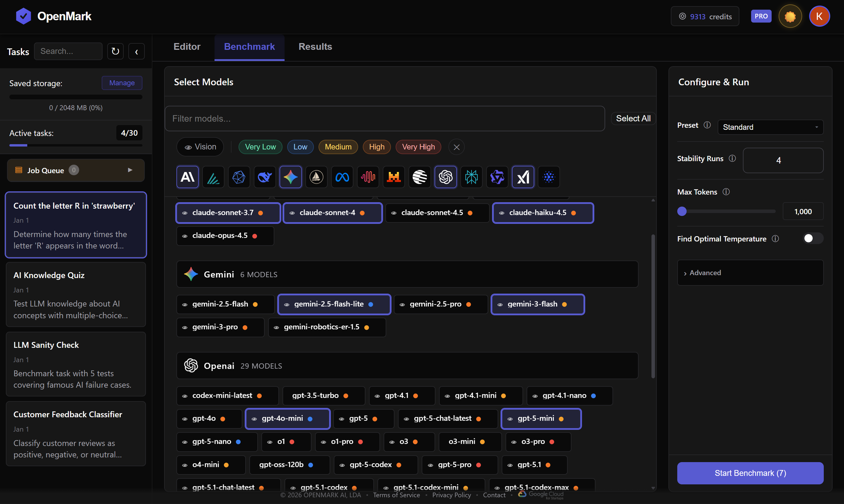This screenshot has height=504, width=844.
Task: Click Start Benchmark (7) button
Action: pos(750,473)
